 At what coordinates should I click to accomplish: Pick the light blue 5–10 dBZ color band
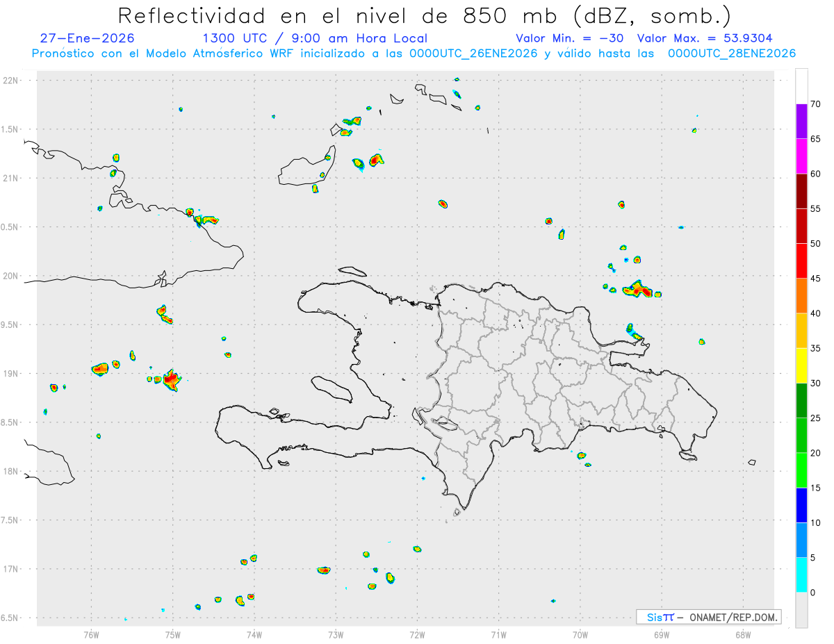coord(801,540)
